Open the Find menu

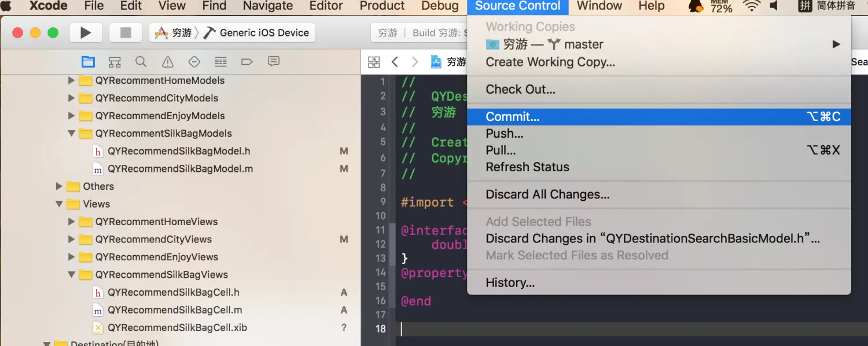[x=214, y=6]
